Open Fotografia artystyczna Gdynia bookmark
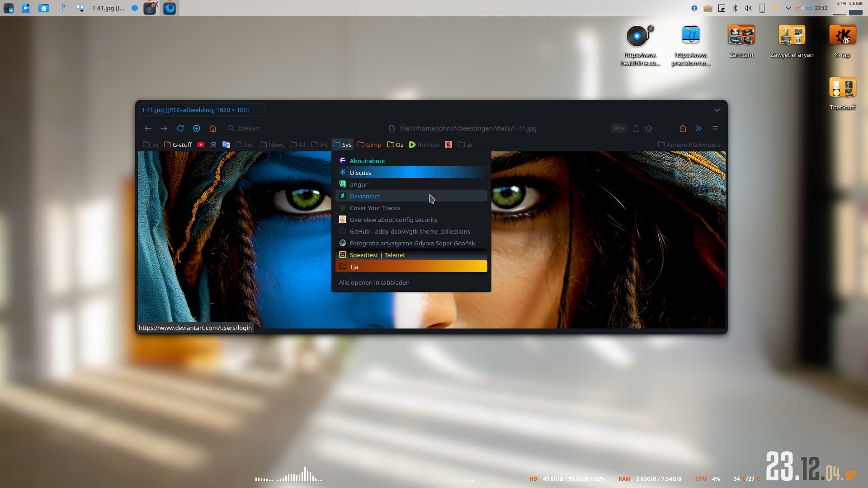This screenshot has width=868, height=488. click(411, 243)
